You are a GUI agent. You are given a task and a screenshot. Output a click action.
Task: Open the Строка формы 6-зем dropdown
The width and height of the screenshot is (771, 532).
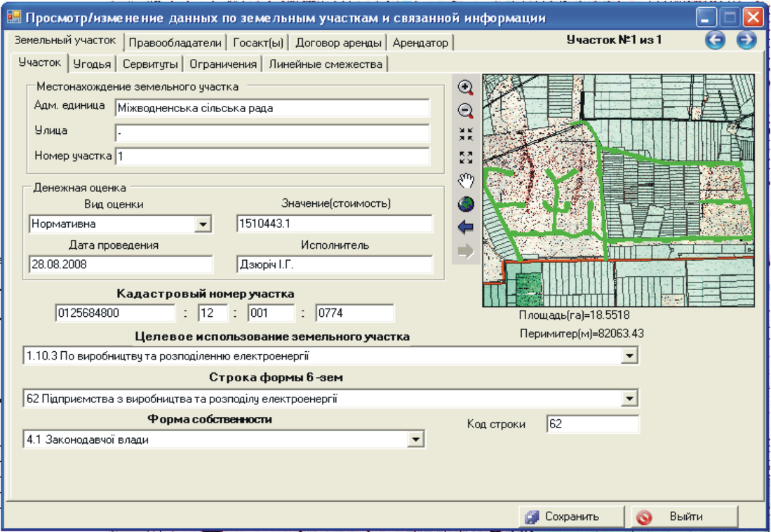click(x=631, y=400)
